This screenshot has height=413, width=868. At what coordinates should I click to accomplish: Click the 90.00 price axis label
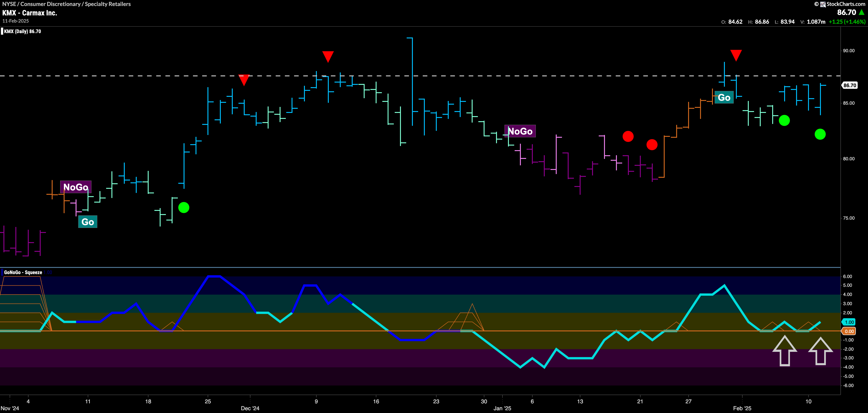tap(849, 51)
